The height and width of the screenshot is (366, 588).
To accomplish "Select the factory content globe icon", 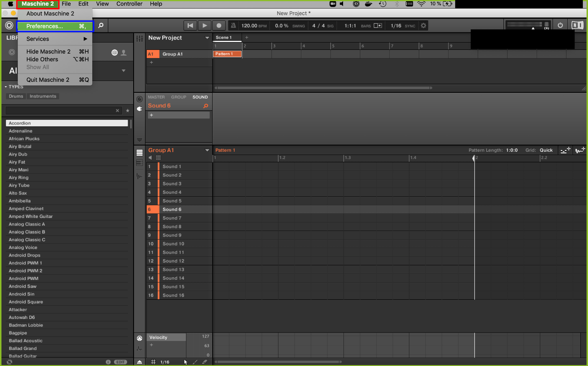I will point(114,52).
